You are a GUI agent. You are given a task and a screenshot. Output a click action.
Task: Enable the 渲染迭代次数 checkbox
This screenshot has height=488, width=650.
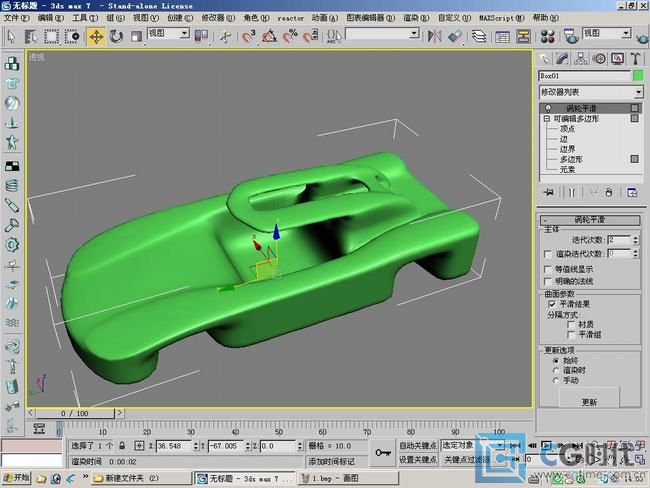tap(548, 254)
